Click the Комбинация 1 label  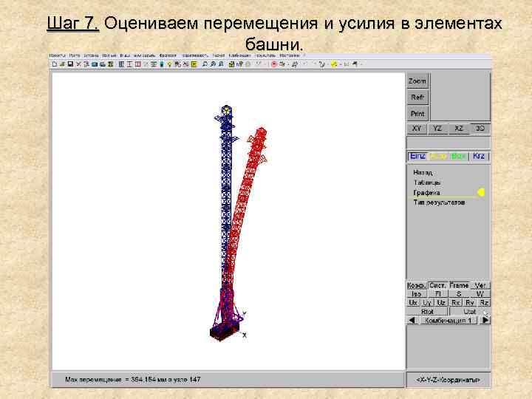coord(449,320)
